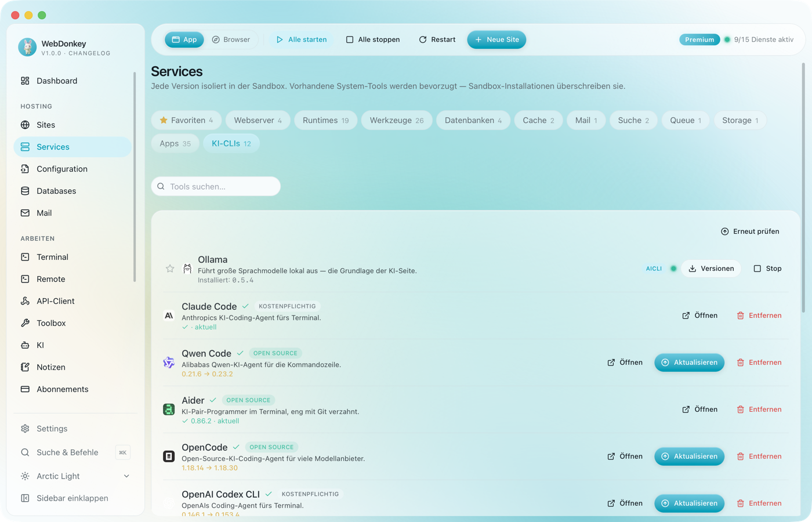Image resolution: width=812 pixels, height=522 pixels.
Task: Focus the Tools suchen search field
Action: pos(216,186)
